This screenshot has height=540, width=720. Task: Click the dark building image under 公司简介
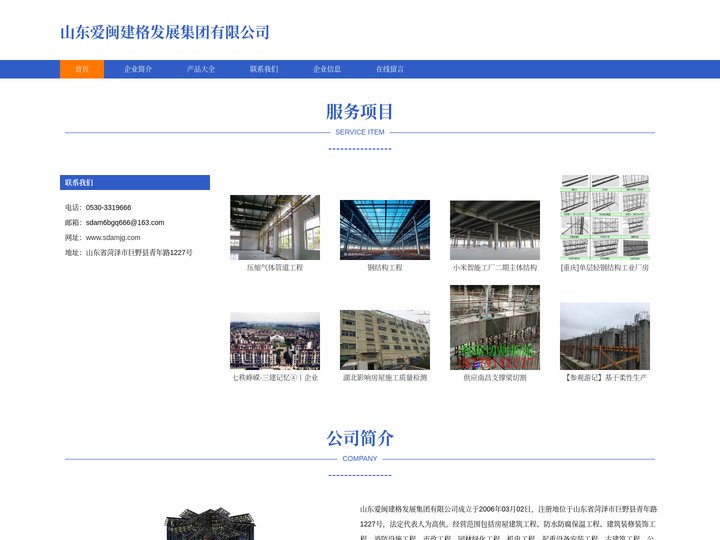click(210, 524)
